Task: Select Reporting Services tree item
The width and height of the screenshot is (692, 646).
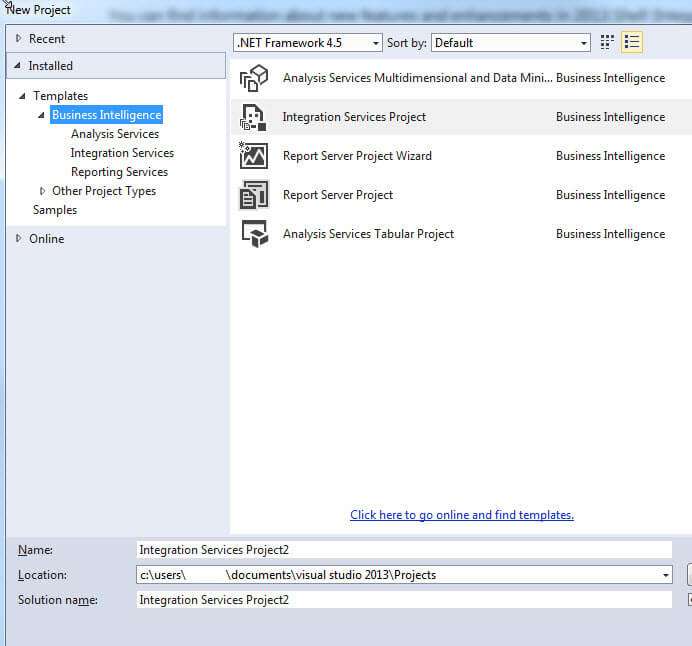Action: point(119,172)
